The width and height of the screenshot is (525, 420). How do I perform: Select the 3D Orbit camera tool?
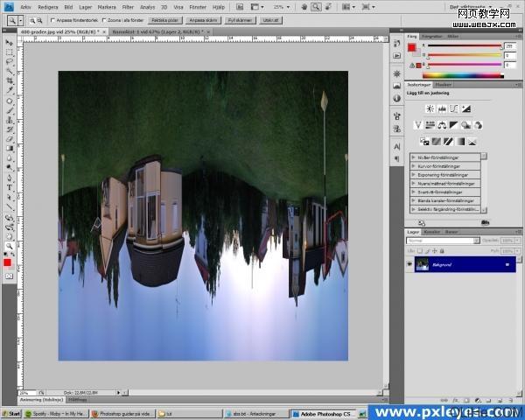click(9, 227)
